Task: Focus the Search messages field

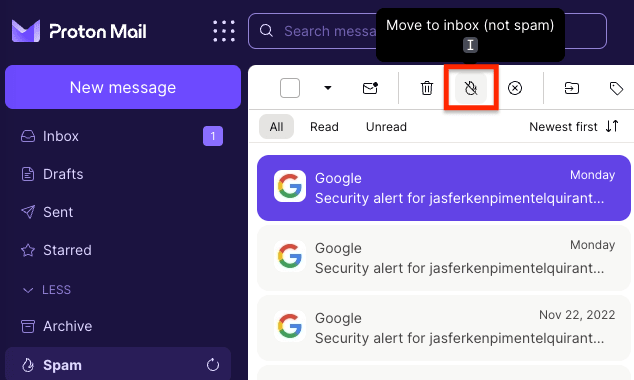Action: point(427,31)
